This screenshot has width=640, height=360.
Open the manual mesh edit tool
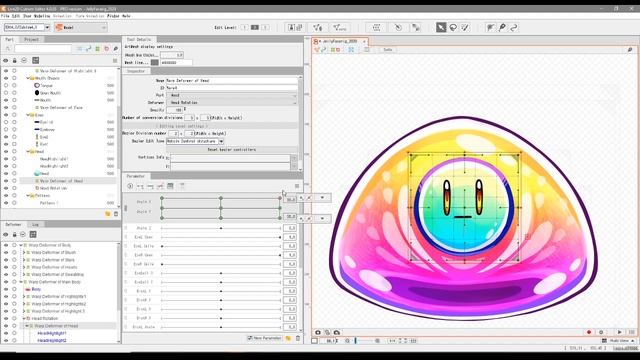[318, 27]
